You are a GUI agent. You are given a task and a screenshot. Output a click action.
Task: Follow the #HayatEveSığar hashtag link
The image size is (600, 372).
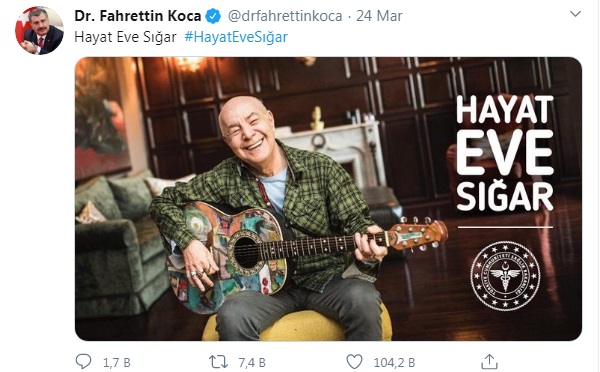click(x=236, y=37)
